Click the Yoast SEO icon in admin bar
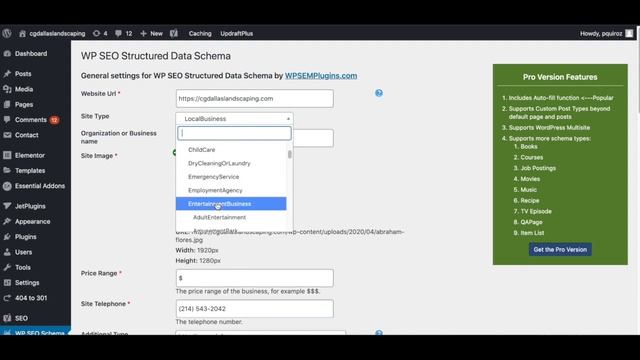 click(174, 33)
